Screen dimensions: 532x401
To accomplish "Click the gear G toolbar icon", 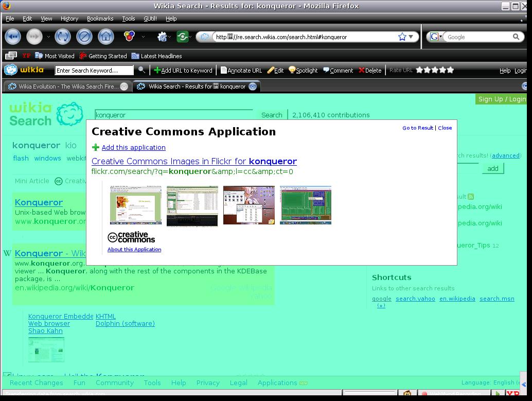I will 163,37.
